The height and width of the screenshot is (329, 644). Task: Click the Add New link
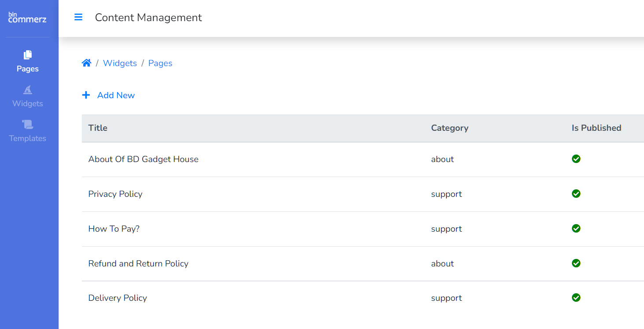[x=116, y=95]
